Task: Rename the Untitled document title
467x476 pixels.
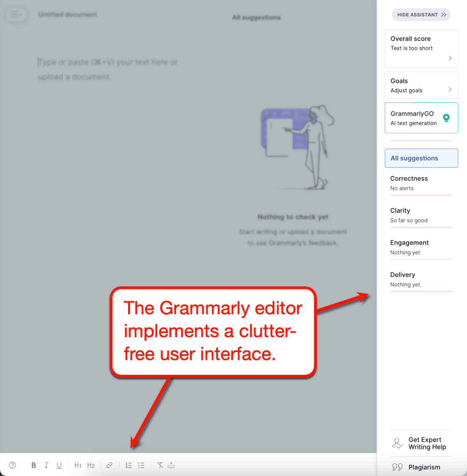Action: tap(67, 14)
